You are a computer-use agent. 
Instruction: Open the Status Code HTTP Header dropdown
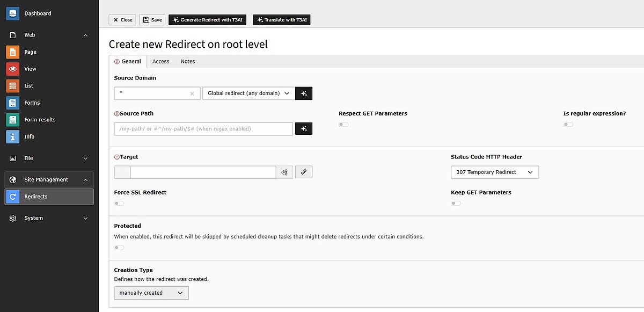click(x=494, y=172)
